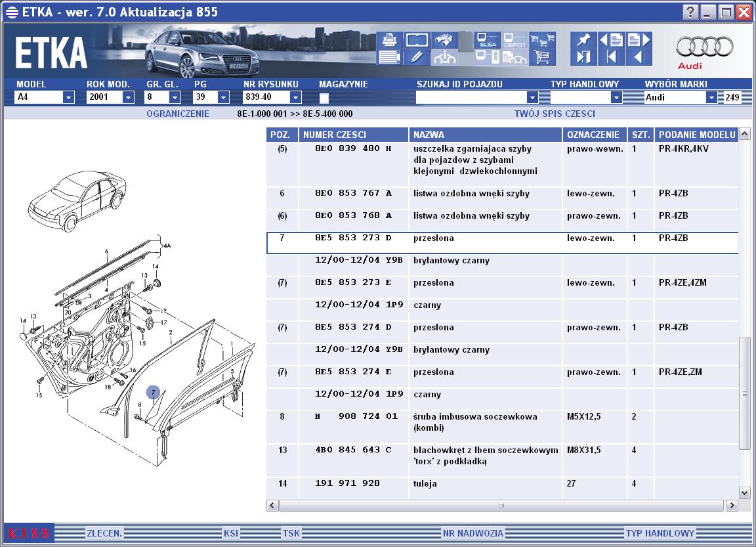
Task: Open the search via binoculars icon
Action: tap(444, 40)
